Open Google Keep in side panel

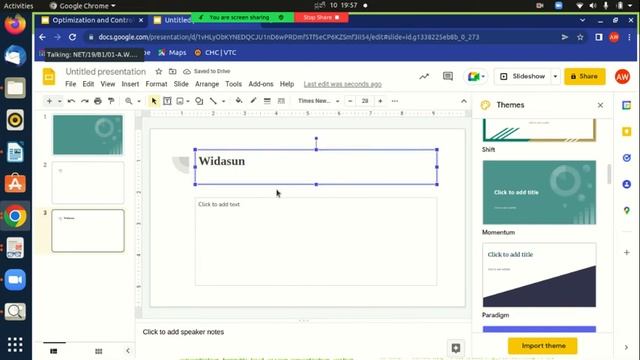tap(627, 131)
